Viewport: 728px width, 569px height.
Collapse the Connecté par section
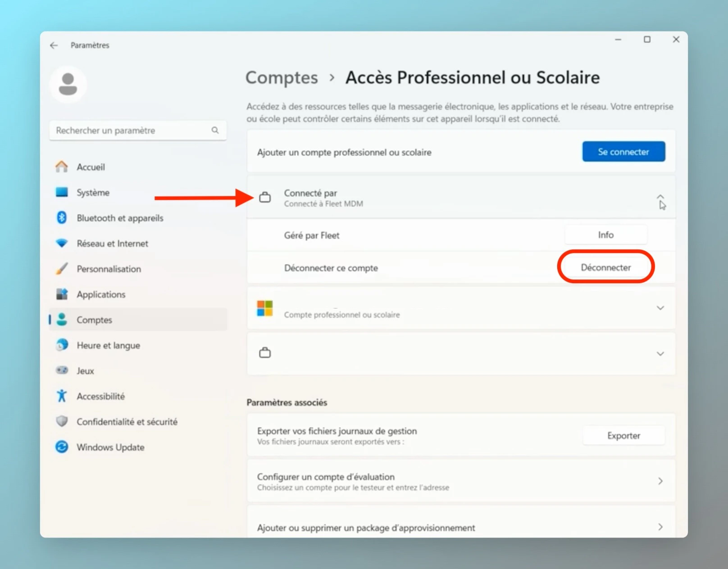pos(660,197)
